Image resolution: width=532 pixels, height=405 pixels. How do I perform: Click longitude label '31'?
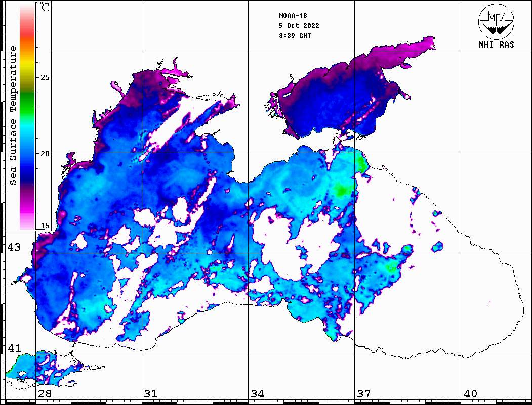pyautogui.click(x=151, y=394)
